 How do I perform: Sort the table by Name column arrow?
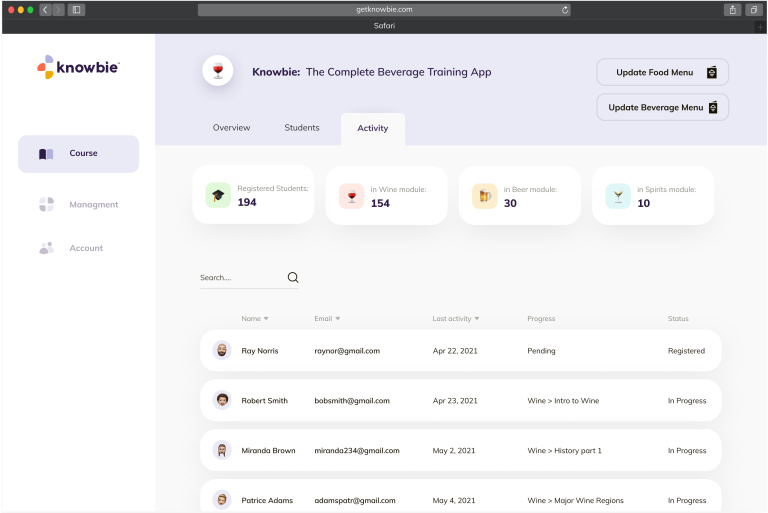[266, 319]
